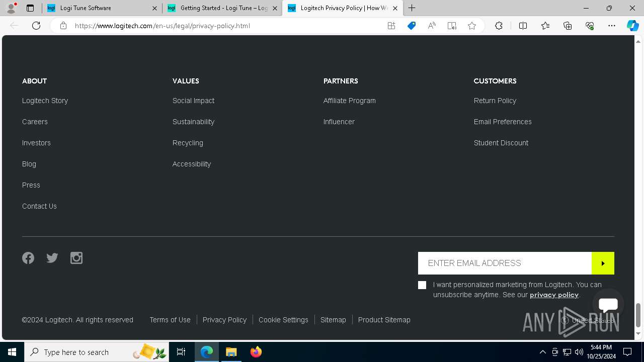Show hidden system tray icons
Viewport: 644px width, 362px height.
tap(542, 352)
